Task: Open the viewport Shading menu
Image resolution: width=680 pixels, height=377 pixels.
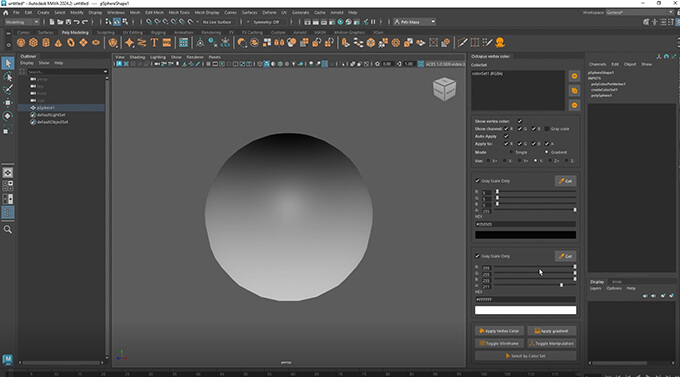Action: coord(137,57)
